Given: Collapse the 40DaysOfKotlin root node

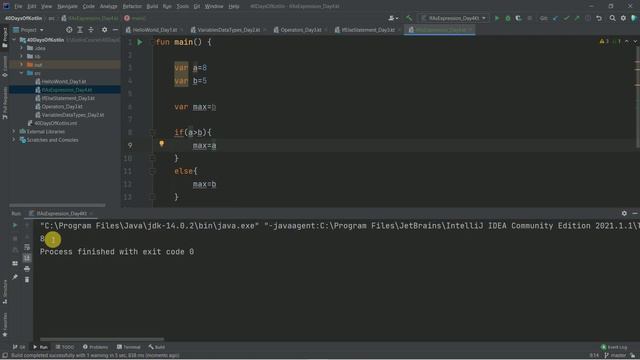Looking at the screenshot, I should point(15,40).
